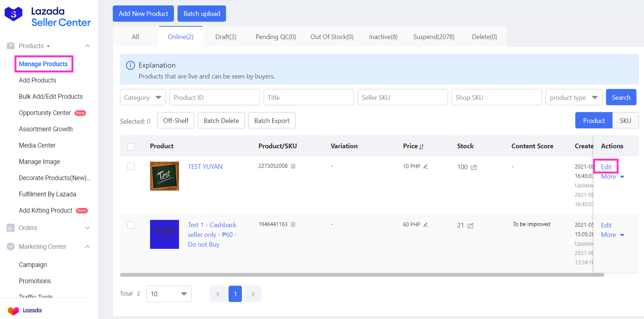644x319 pixels.
Task: Switch to the Draft(3) tab
Action: (226, 37)
